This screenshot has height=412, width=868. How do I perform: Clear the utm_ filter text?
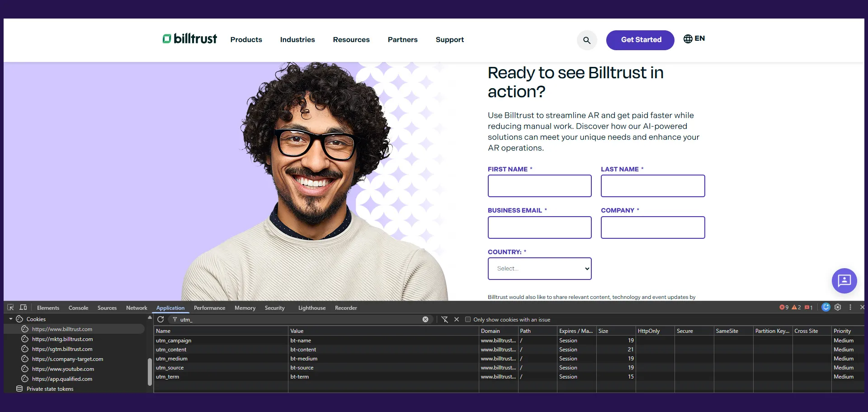pyautogui.click(x=425, y=319)
